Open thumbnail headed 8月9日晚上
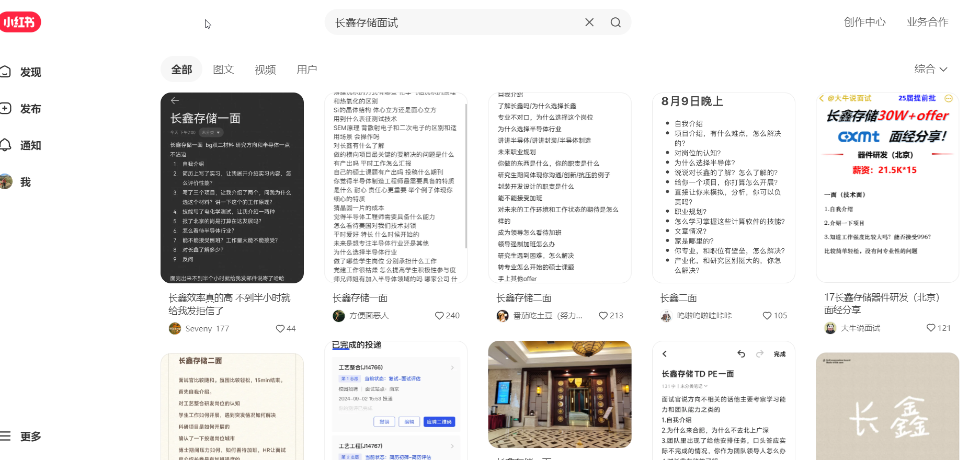Screen dimensions: 980x460 [x=723, y=188]
